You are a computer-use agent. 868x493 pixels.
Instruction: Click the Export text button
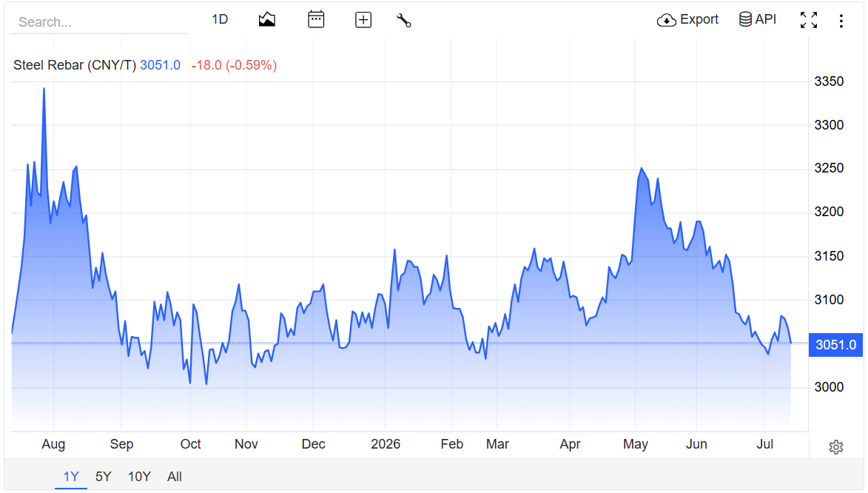699,19
